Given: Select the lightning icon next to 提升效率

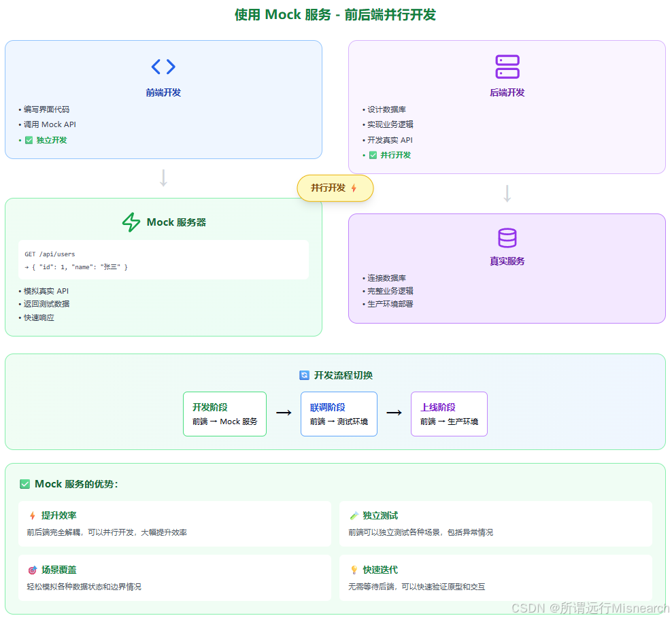Looking at the screenshot, I should 27,515.
